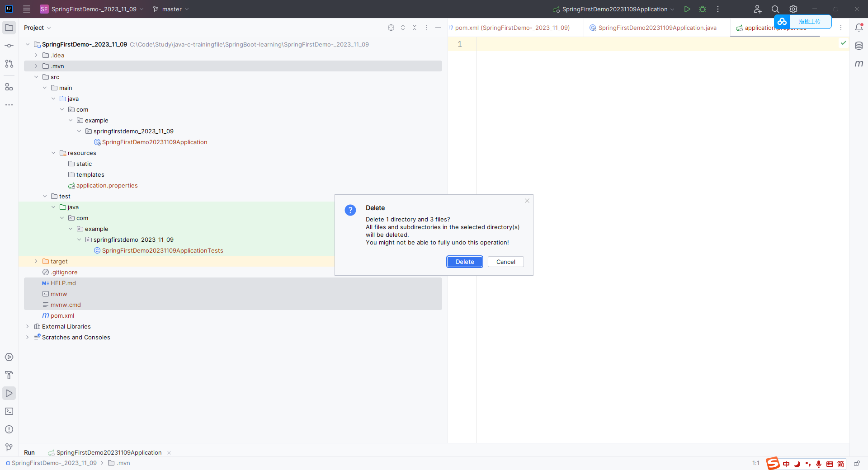Open the Git tool window
Image resolution: width=868 pixels, height=470 pixels.
[x=9, y=447]
